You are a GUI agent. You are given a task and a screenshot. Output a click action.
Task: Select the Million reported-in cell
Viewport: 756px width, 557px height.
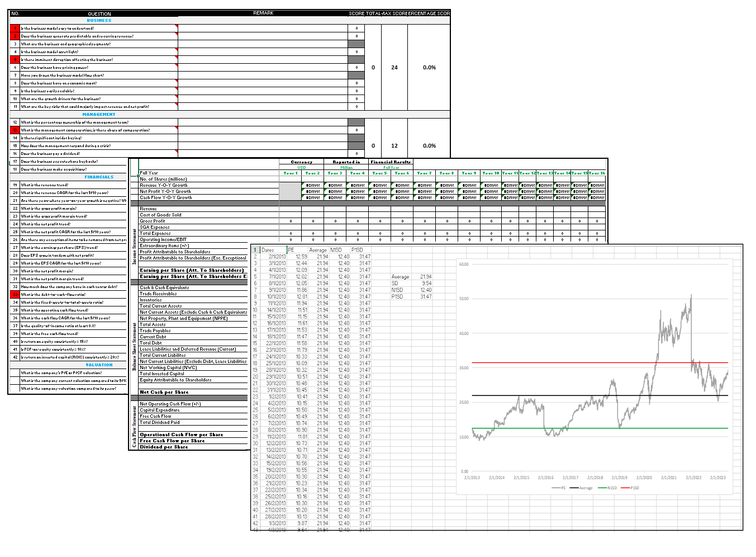coord(346,167)
